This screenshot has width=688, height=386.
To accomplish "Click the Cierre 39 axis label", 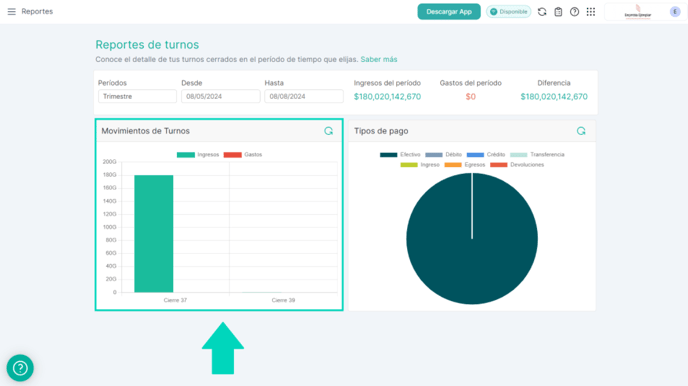I will [x=283, y=300].
